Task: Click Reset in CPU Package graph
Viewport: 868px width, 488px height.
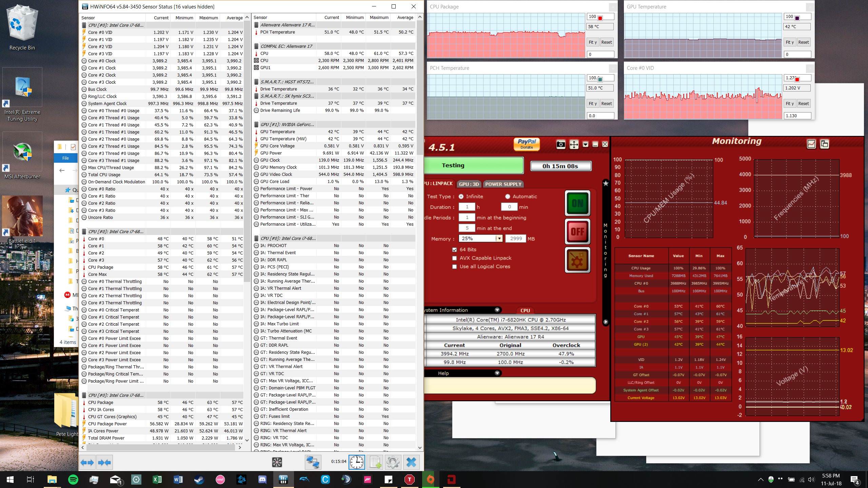Action: 607,42
